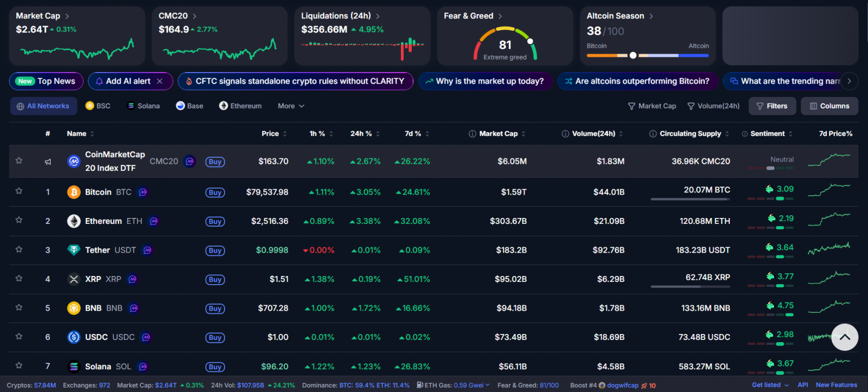Open API link in footer

(x=803, y=385)
